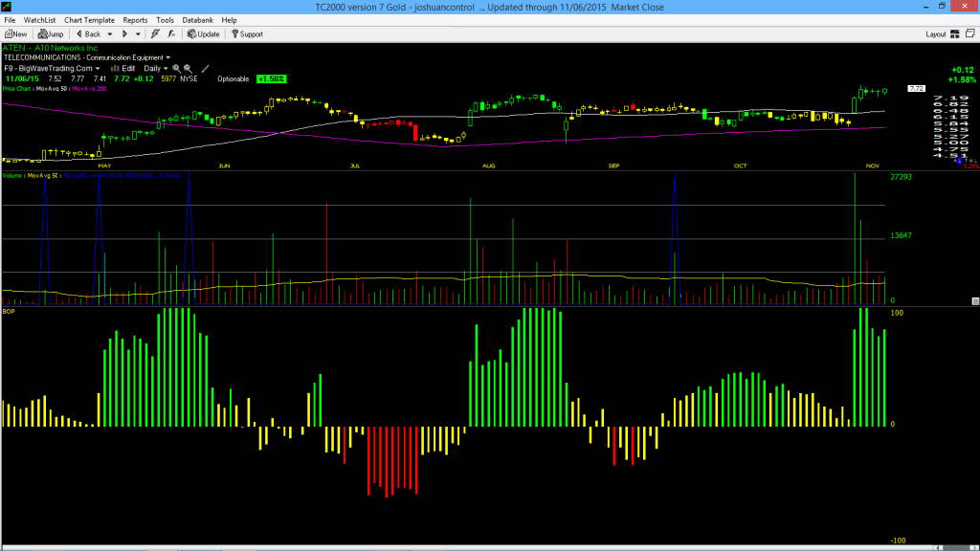
Task: Open the WatchList menu
Action: point(39,20)
